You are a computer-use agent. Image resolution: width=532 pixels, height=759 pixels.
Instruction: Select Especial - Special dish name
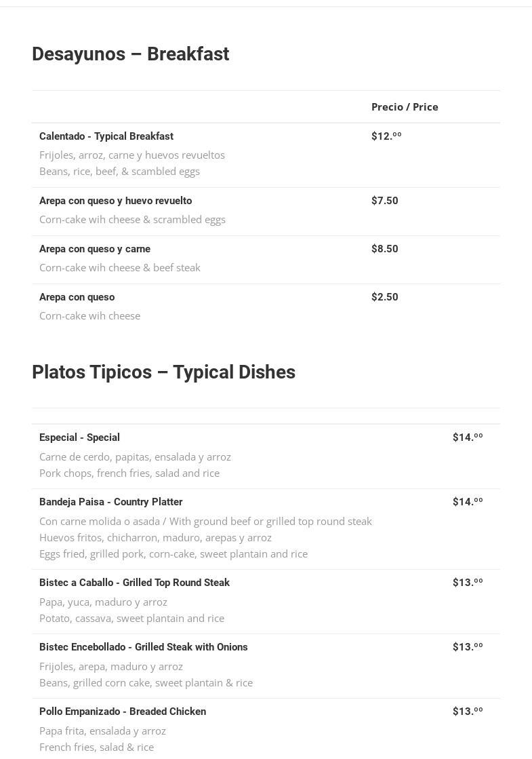coord(79,437)
